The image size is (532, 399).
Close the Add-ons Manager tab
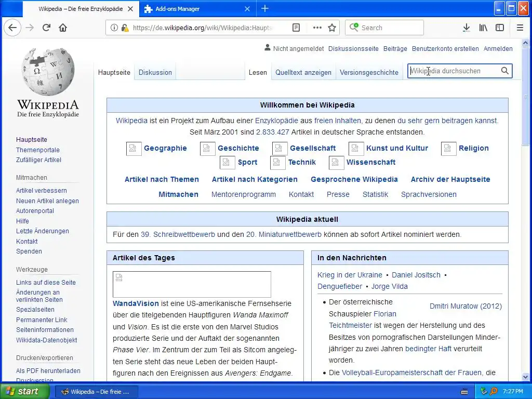[247, 9]
